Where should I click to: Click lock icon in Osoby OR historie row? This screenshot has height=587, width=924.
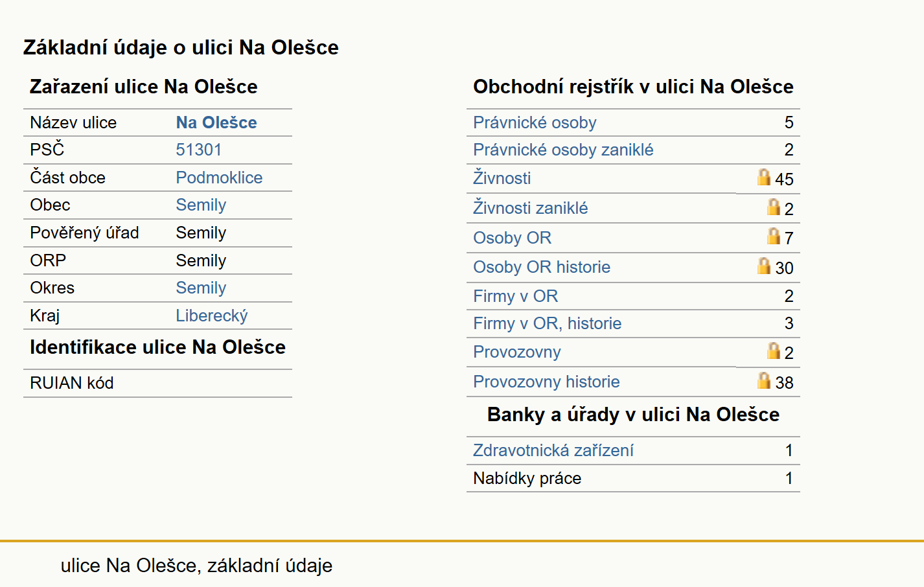(x=764, y=266)
